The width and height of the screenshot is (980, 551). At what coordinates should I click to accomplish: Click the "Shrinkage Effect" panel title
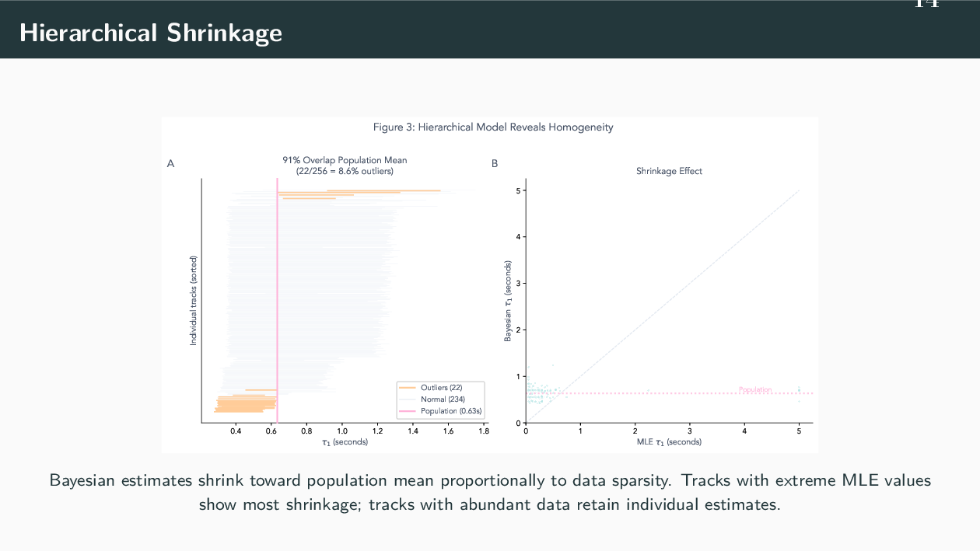click(x=669, y=171)
